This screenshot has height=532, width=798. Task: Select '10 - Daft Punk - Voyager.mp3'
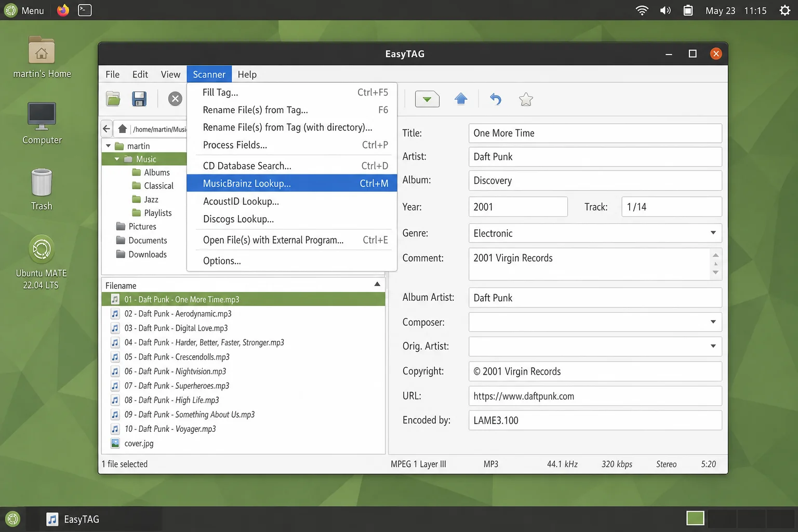(243, 429)
